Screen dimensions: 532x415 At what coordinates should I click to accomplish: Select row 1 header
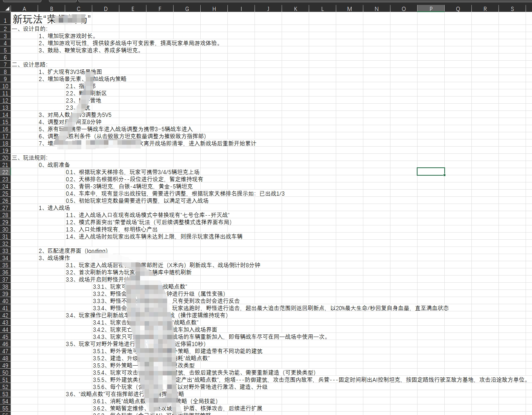5,19
